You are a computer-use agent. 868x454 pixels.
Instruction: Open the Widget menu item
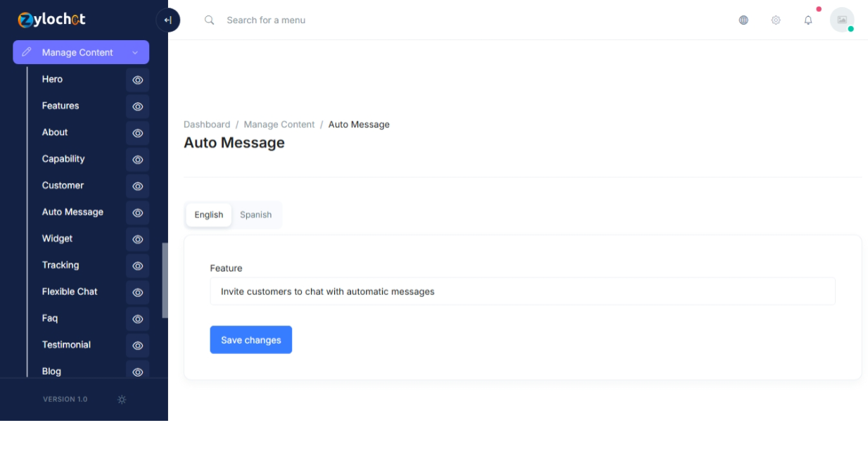(57, 239)
